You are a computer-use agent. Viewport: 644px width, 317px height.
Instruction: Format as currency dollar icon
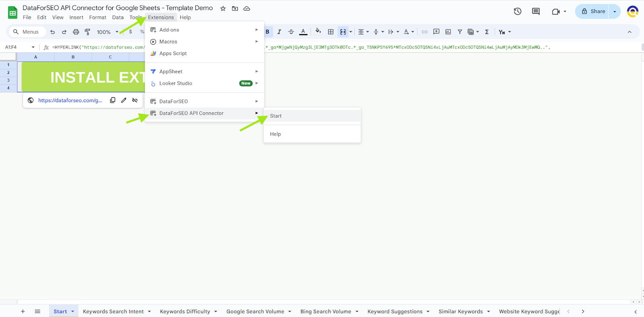tap(130, 32)
